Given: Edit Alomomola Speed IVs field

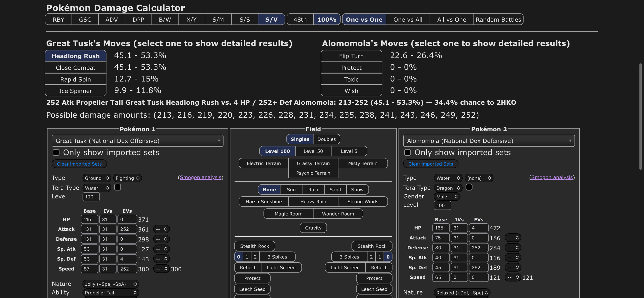Looking at the screenshot, I should 459,277.
